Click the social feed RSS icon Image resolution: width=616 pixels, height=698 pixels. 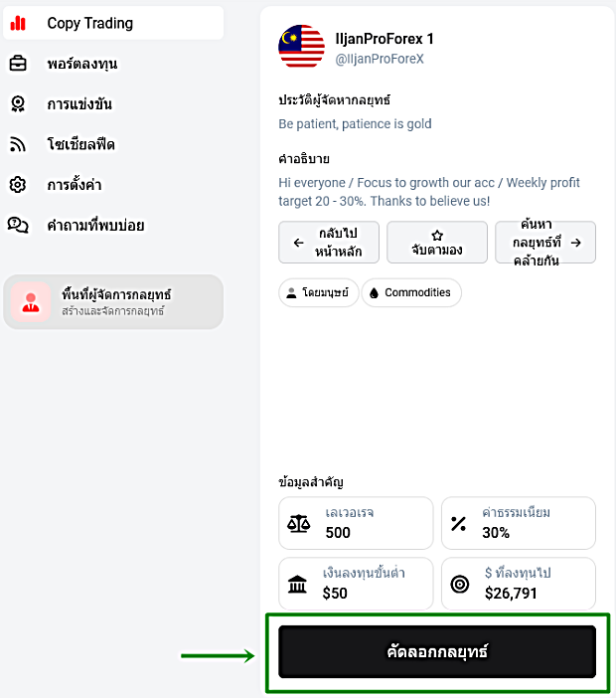(x=18, y=144)
